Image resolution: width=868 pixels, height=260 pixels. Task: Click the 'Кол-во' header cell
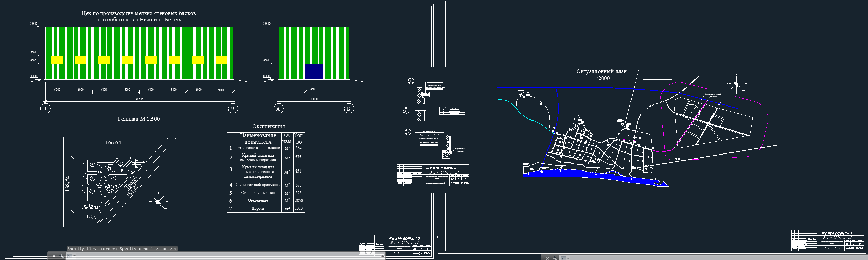(299, 139)
